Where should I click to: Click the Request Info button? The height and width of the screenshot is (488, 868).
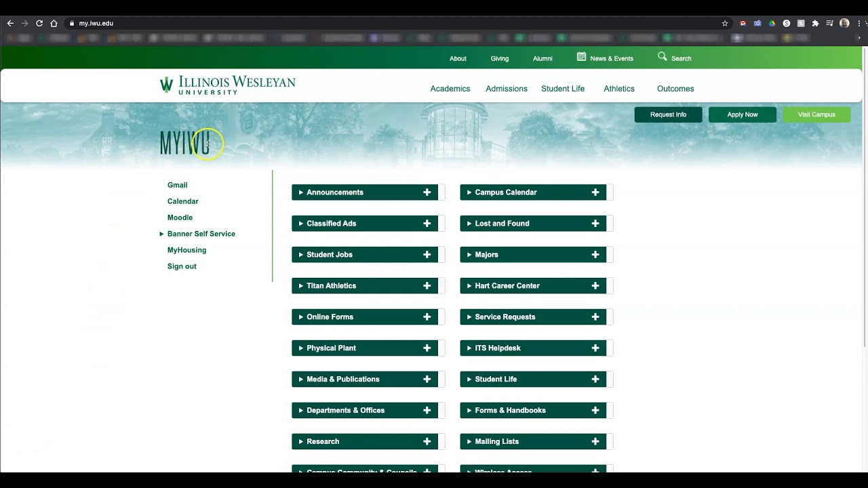pos(668,115)
